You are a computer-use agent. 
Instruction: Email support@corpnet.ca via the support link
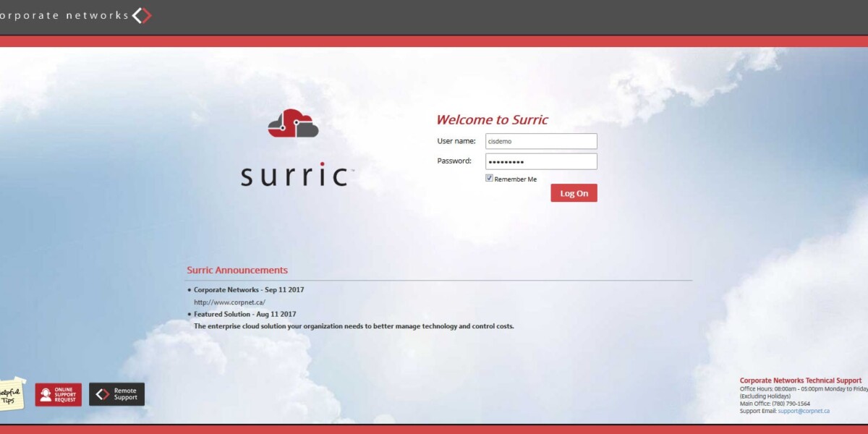click(804, 411)
